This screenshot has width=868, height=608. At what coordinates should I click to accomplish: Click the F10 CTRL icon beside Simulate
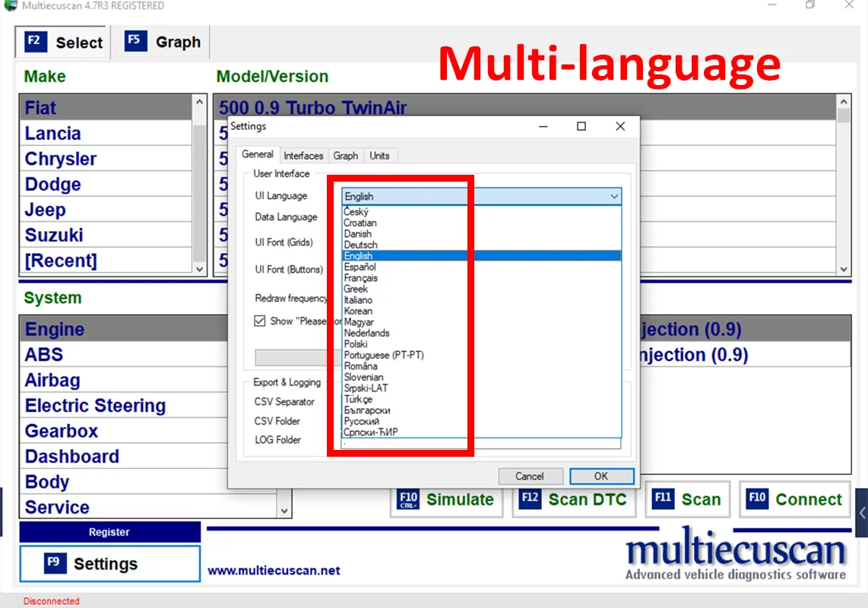pyautogui.click(x=408, y=499)
